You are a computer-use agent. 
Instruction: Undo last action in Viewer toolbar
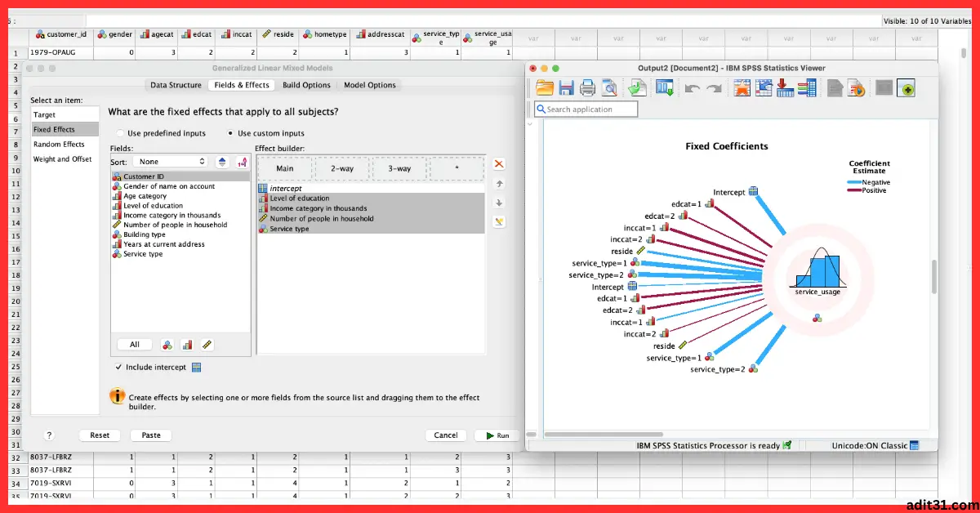pos(692,87)
